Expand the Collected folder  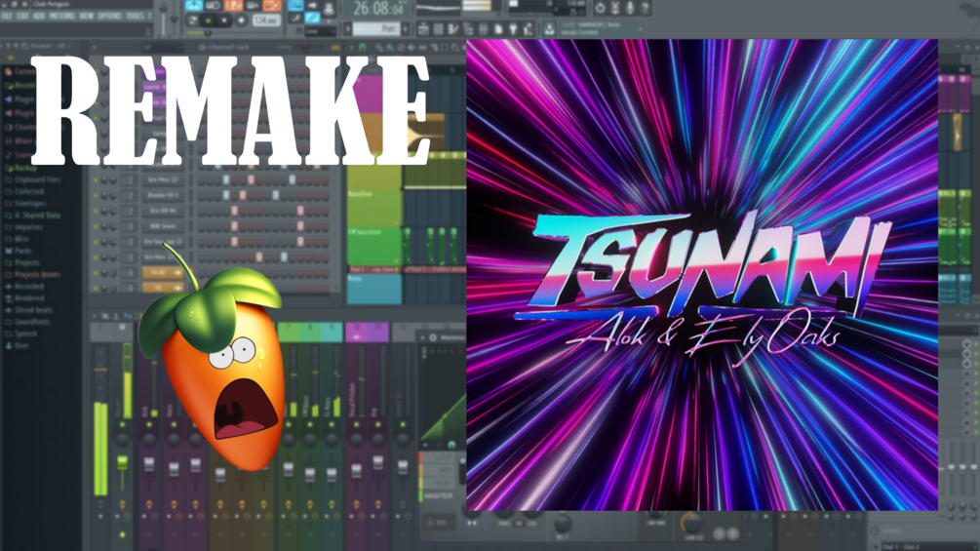pos(24,191)
